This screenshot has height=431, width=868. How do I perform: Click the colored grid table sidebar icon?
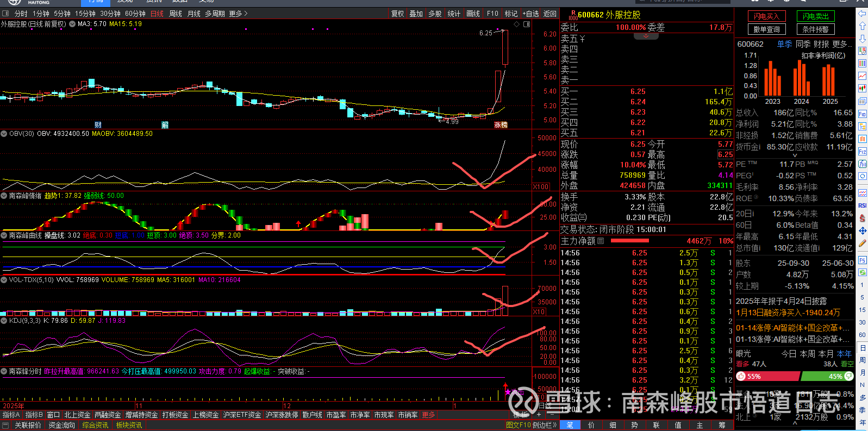pos(862,64)
